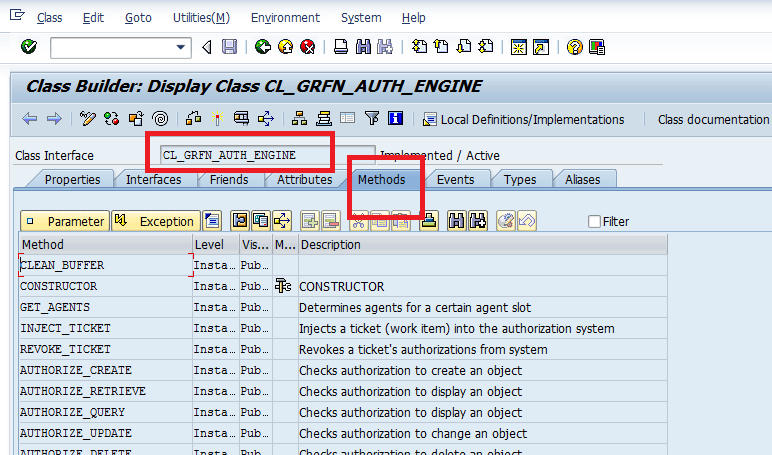This screenshot has height=455, width=772.
Task: Select the AUTHORIZE_CREATE method cell
Action: coord(105,370)
